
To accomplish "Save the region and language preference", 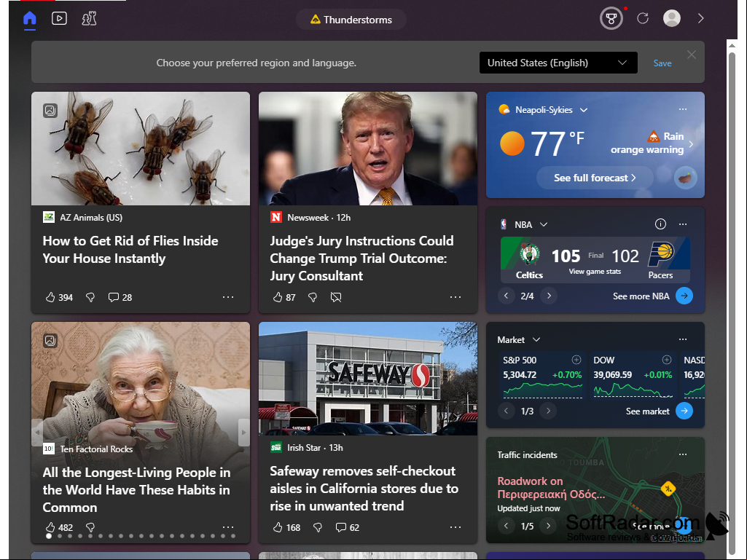I will [x=662, y=63].
